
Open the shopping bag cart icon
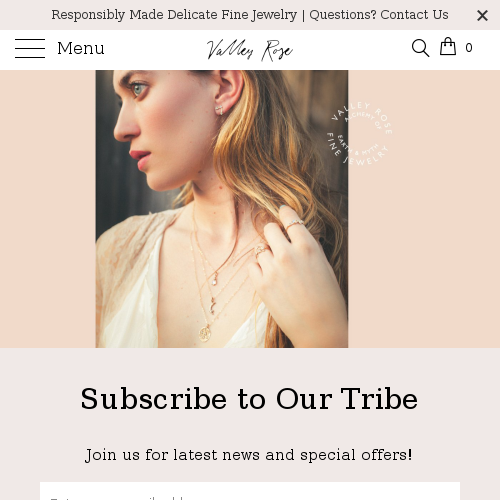(448, 46)
